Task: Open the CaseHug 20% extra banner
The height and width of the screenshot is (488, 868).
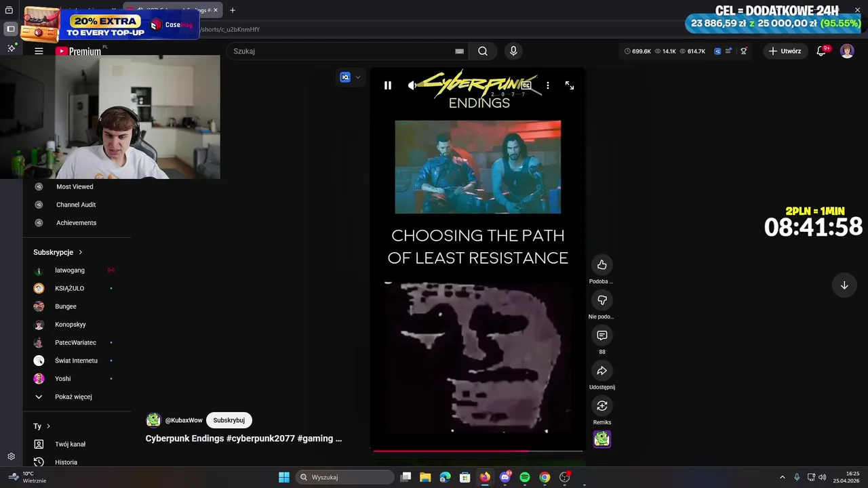Action: point(110,25)
